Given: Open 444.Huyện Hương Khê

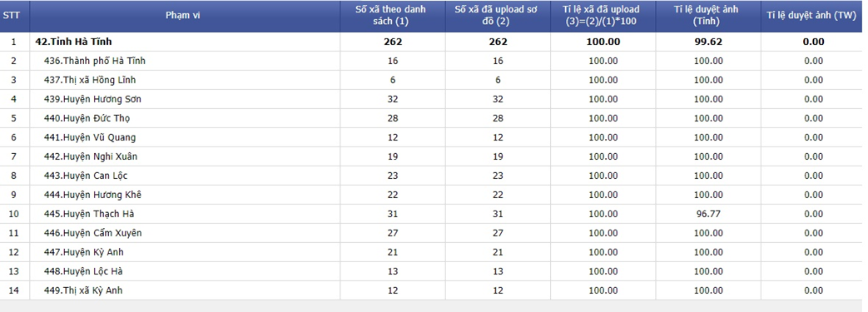Looking at the screenshot, I should click(92, 195).
